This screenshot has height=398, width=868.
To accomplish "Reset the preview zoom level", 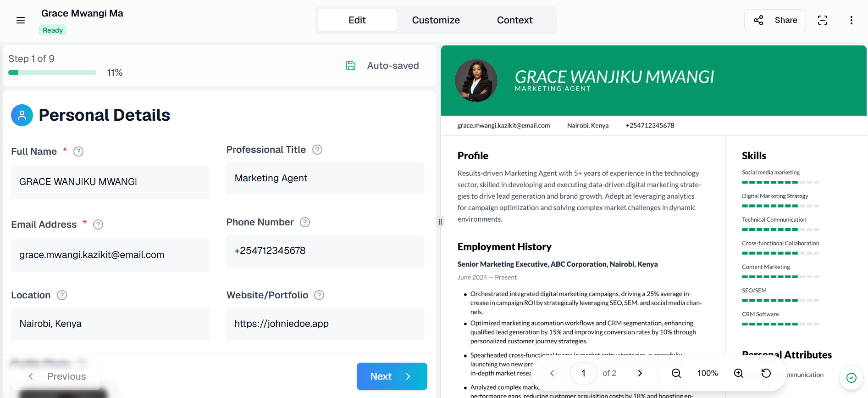I will 766,373.
